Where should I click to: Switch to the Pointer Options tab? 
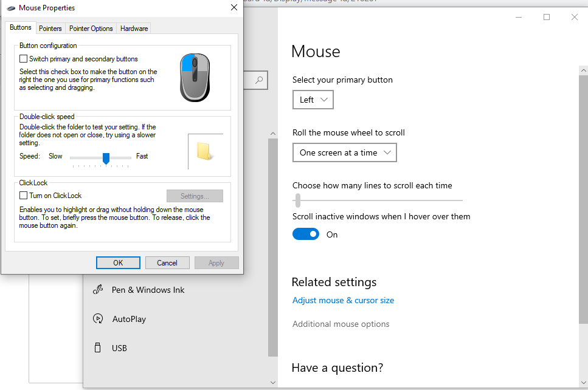pyautogui.click(x=91, y=28)
